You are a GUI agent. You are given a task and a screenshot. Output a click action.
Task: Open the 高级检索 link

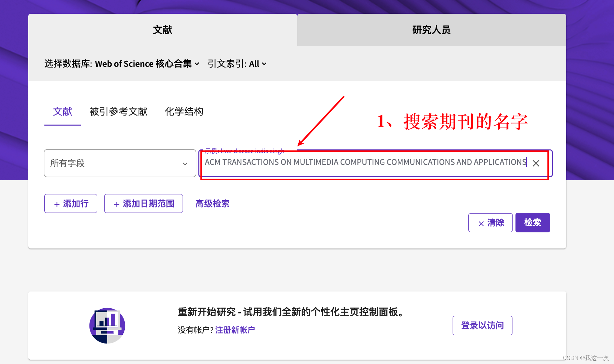click(x=213, y=203)
